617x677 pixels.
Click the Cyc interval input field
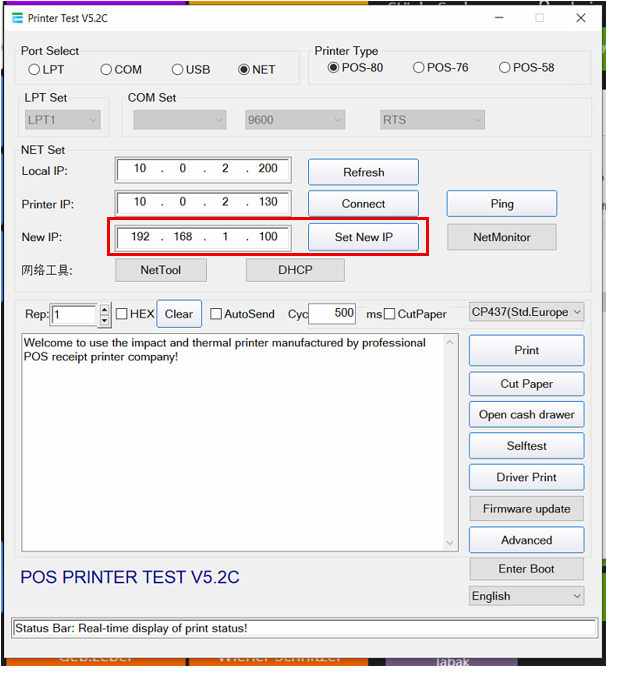point(332,313)
